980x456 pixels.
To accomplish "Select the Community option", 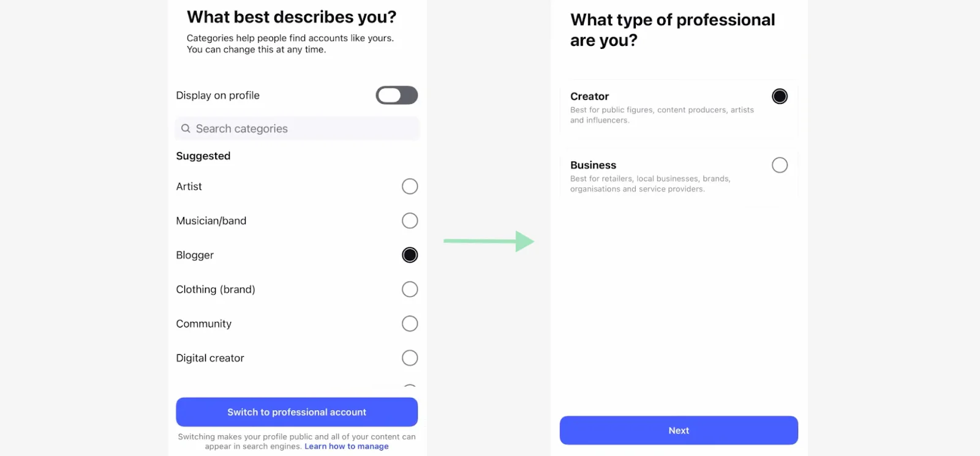I will click(x=410, y=323).
